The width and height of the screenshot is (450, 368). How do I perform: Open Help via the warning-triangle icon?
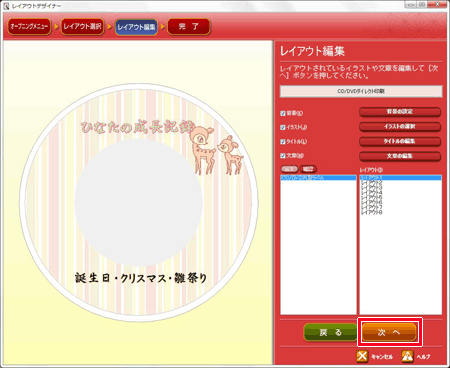(x=407, y=356)
